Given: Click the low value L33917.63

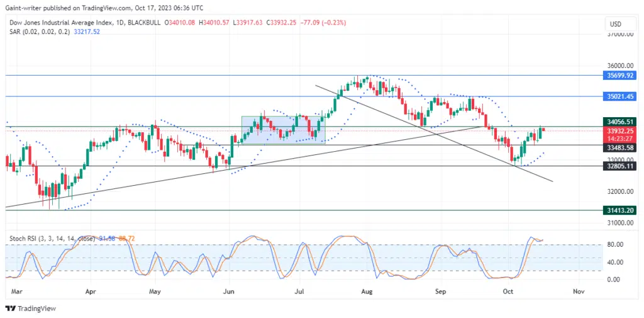Looking at the screenshot, I should pos(247,23).
